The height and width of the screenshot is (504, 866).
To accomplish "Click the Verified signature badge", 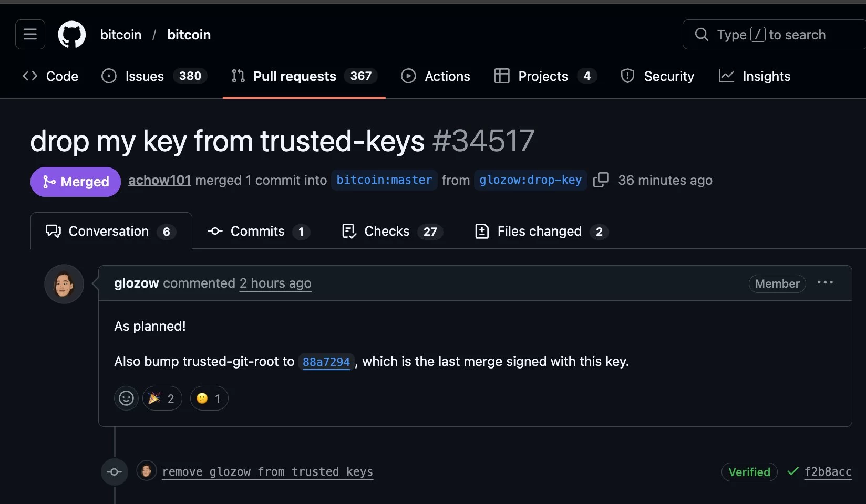I will [x=749, y=472].
